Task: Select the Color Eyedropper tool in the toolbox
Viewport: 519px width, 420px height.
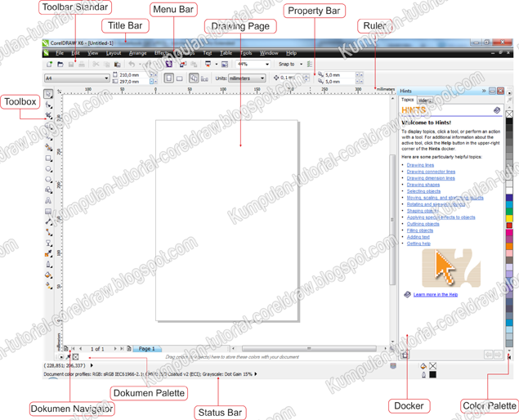Action: coord(48,253)
